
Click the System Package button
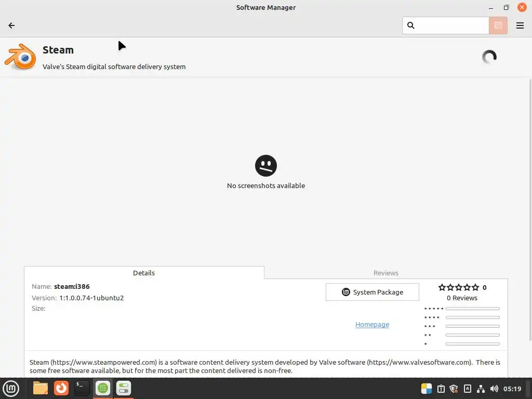pyautogui.click(x=372, y=292)
